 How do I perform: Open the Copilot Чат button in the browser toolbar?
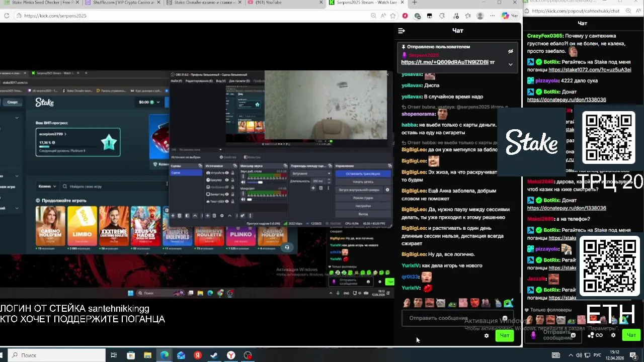click(x=510, y=16)
